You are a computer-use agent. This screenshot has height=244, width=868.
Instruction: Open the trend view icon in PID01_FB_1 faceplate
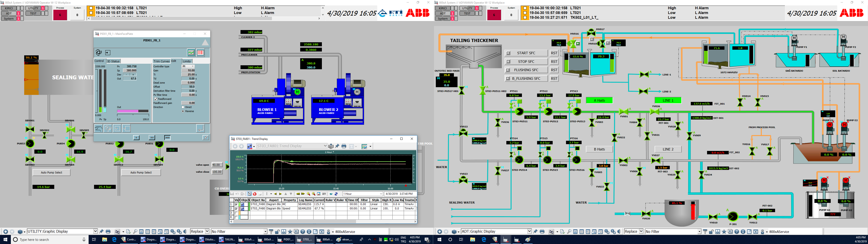point(191,53)
